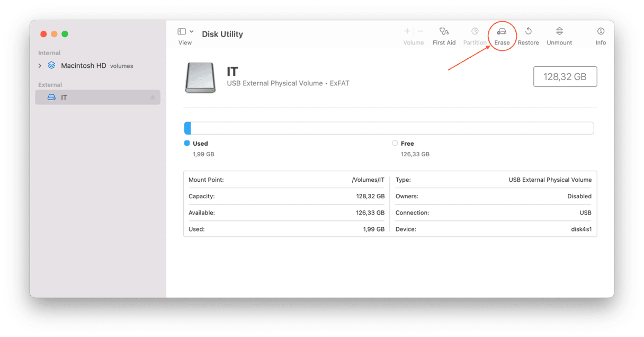Click the Device label in table
The width and height of the screenshot is (644, 337).
pos(406,229)
